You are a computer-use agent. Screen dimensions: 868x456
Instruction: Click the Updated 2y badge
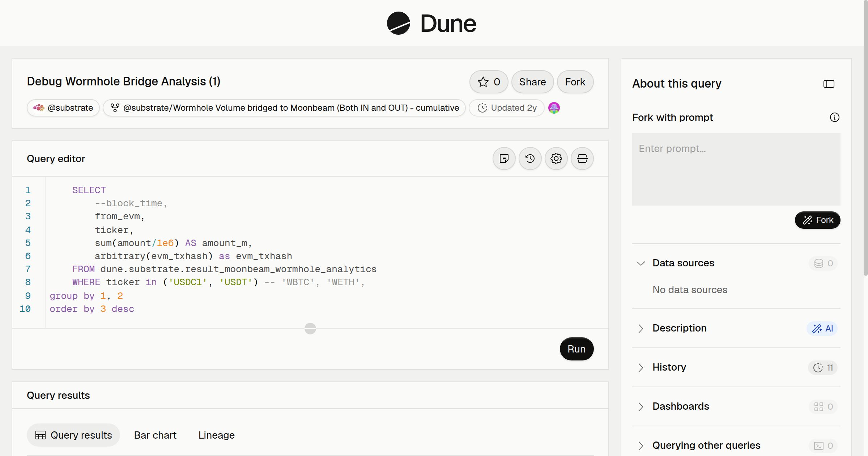tap(507, 108)
